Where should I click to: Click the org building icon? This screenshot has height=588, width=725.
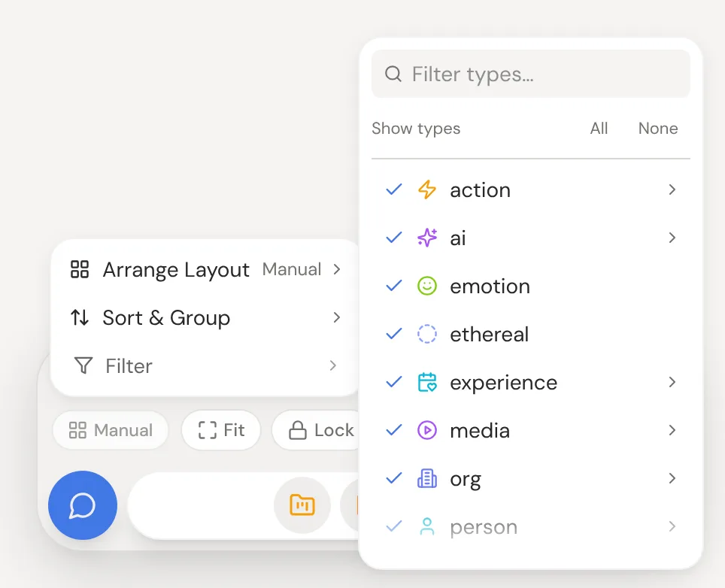pos(426,478)
